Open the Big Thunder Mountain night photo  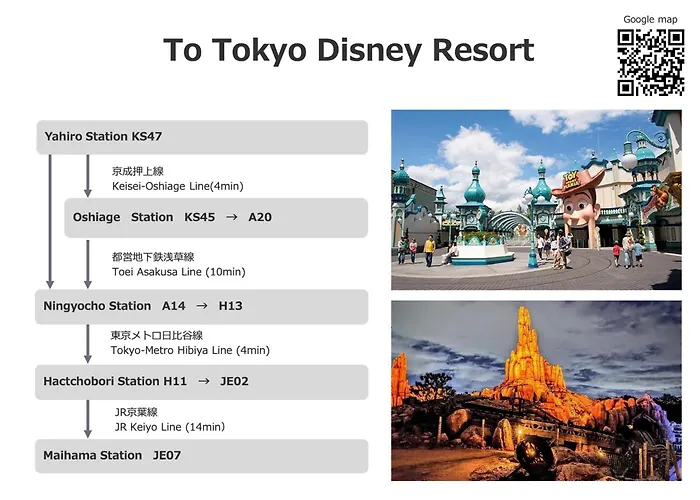coord(536,391)
